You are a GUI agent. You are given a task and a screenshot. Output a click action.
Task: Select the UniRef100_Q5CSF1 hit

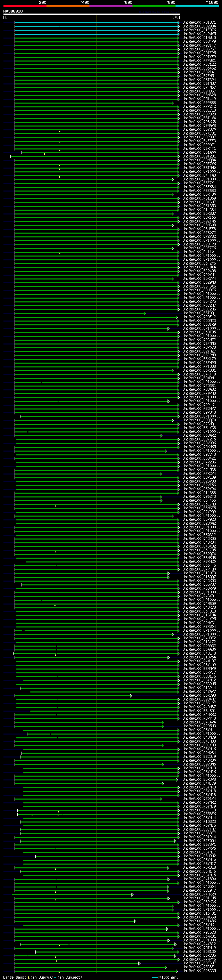(x=199, y=967)
